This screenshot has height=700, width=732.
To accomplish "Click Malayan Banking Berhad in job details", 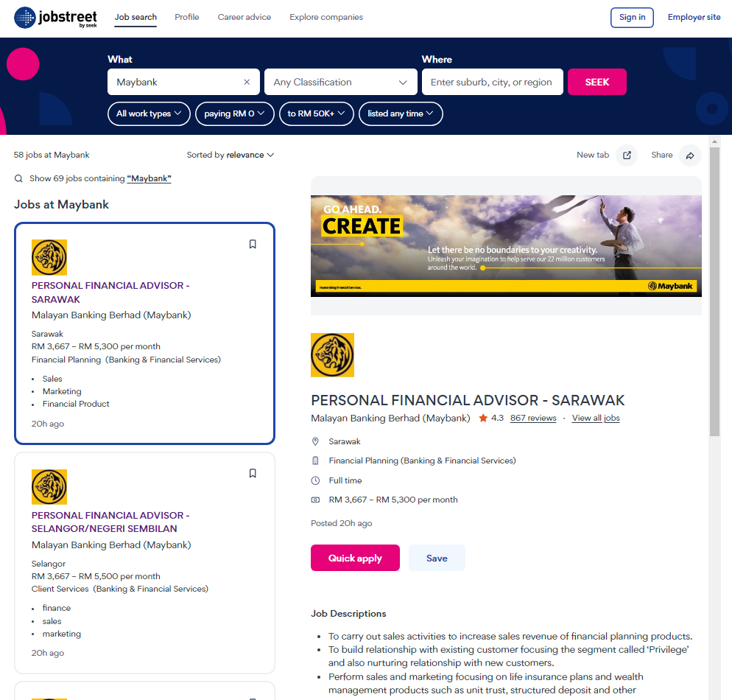I will coord(390,418).
